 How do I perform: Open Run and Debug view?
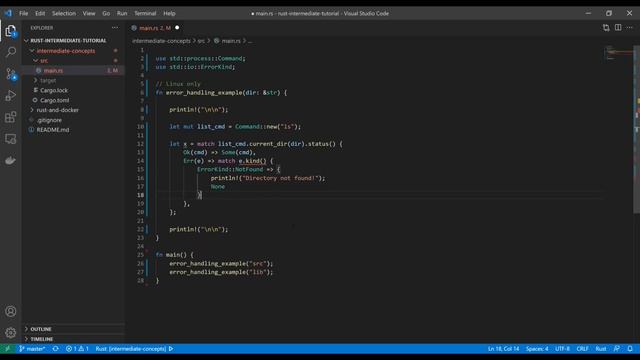pyautogui.click(x=11, y=96)
